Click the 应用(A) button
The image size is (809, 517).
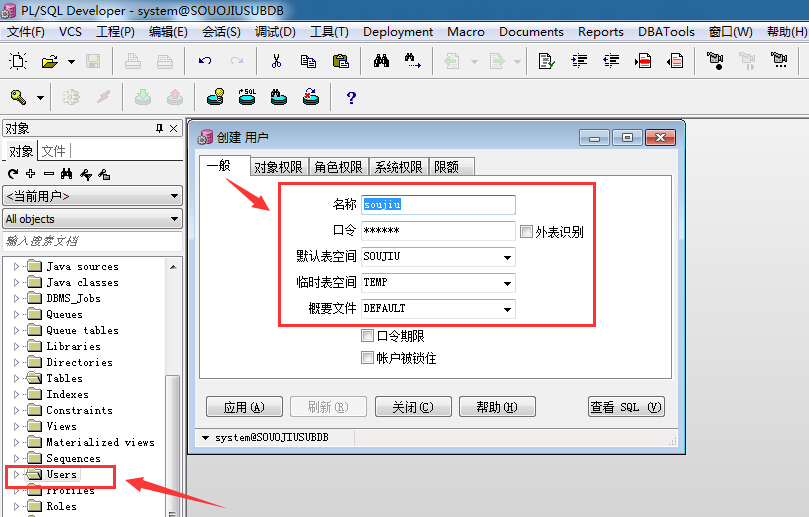click(x=244, y=407)
